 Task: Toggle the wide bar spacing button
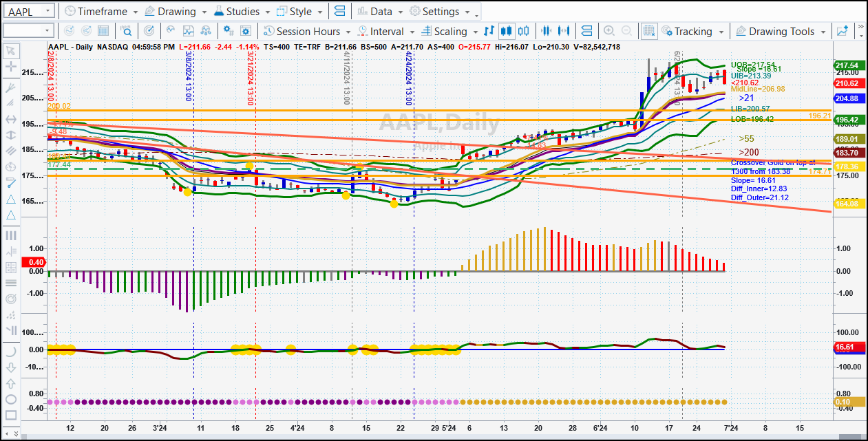(x=564, y=31)
